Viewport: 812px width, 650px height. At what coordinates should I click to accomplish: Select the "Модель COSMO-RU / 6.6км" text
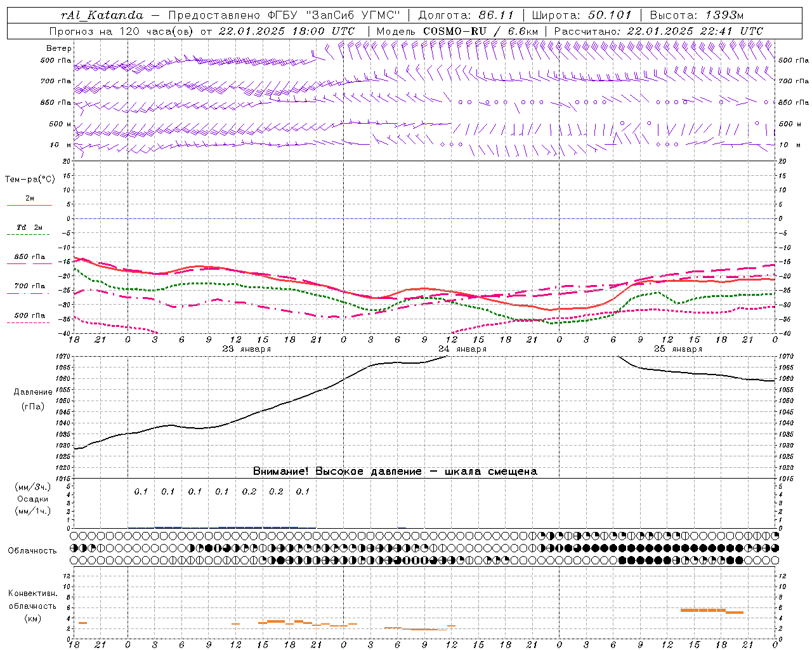(x=457, y=31)
